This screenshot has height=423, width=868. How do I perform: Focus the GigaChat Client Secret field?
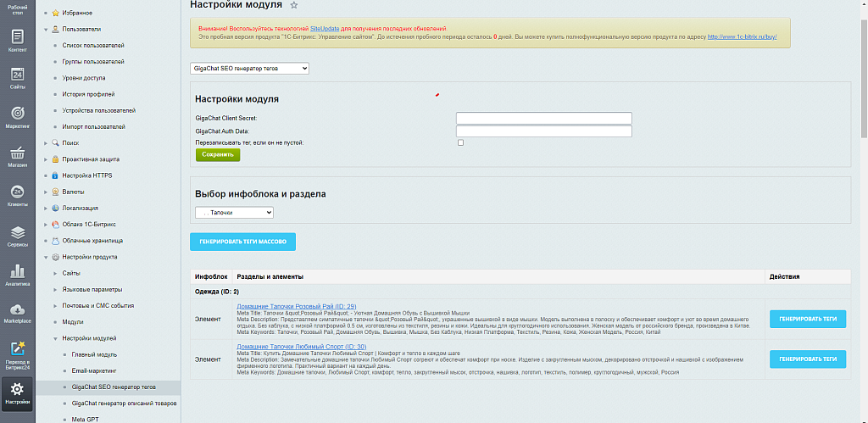(543, 118)
